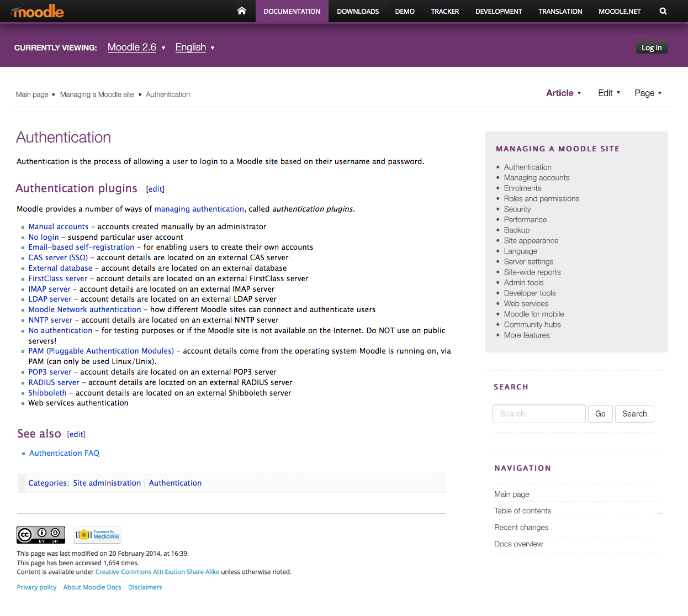688x616 pixels.
Task: Click the Go button in search
Action: pos(600,414)
